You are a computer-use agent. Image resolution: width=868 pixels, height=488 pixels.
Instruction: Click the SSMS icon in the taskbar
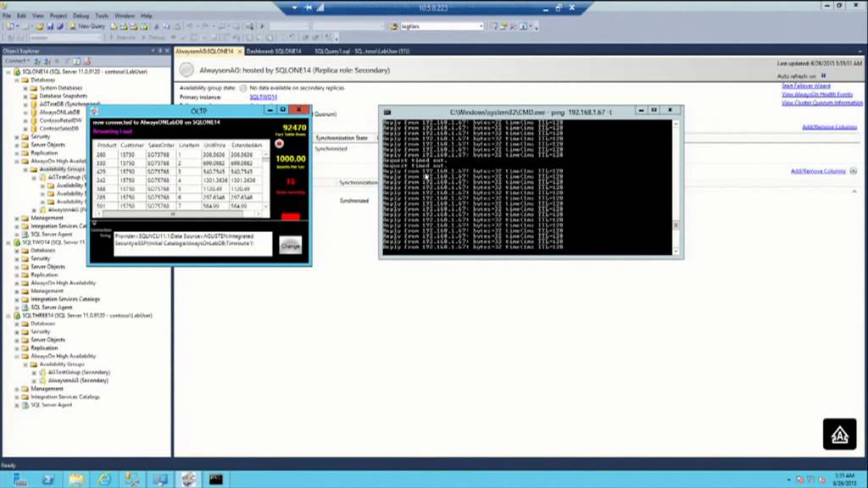pyautogui.click(x=132, y=480)
